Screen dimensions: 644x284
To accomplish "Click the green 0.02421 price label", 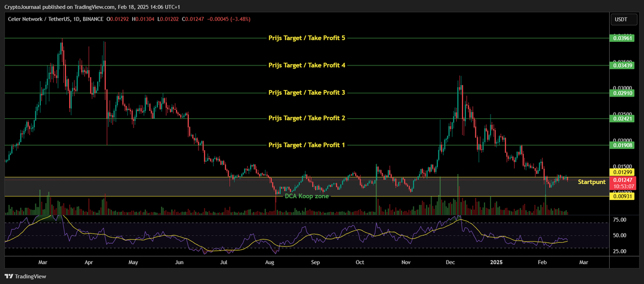I will pos(623,119).
